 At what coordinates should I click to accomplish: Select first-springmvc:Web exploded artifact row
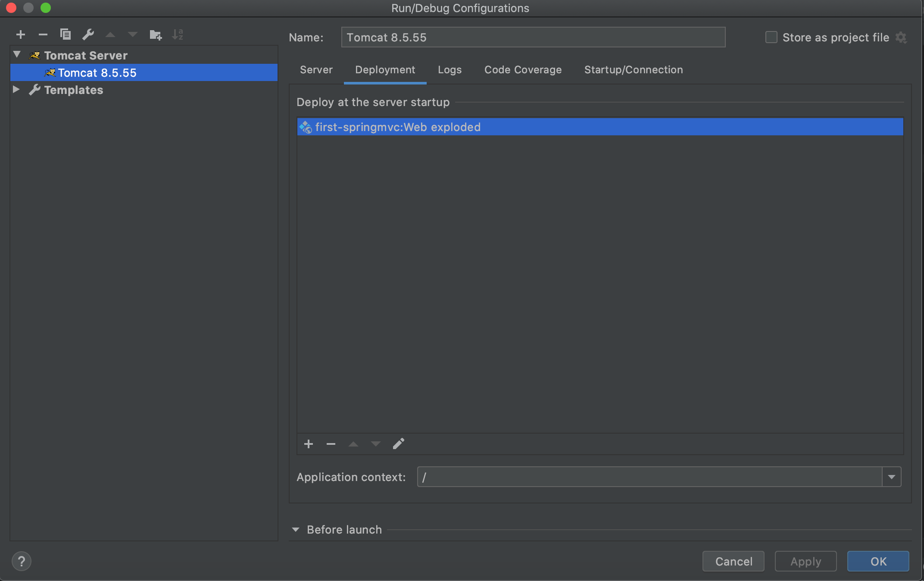tap(600, 127)
